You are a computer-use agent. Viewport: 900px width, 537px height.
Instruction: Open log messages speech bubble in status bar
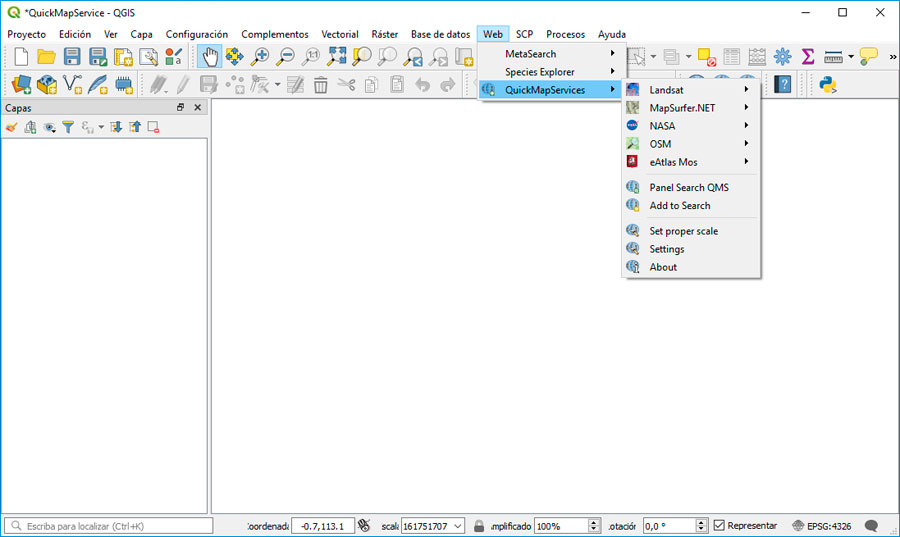(871, 526)
